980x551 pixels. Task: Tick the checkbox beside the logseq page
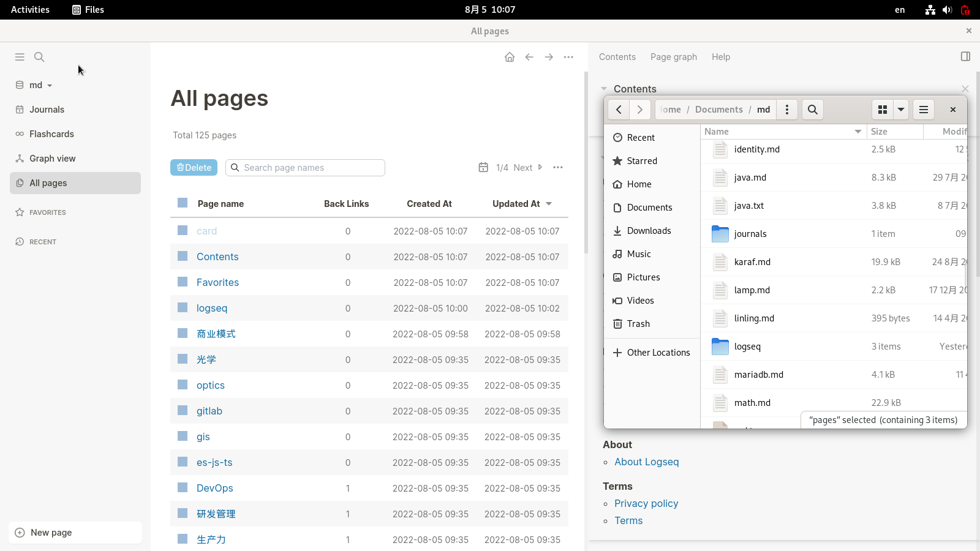click(x=183, y=307)
